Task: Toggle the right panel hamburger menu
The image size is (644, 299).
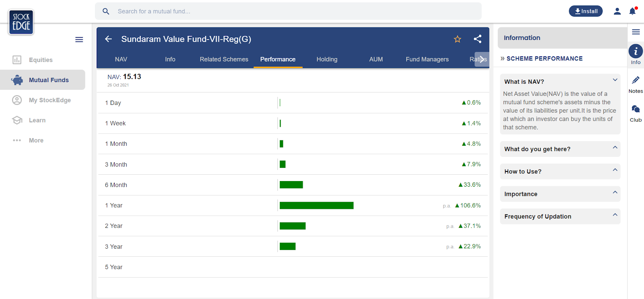Action: (636, 32)
